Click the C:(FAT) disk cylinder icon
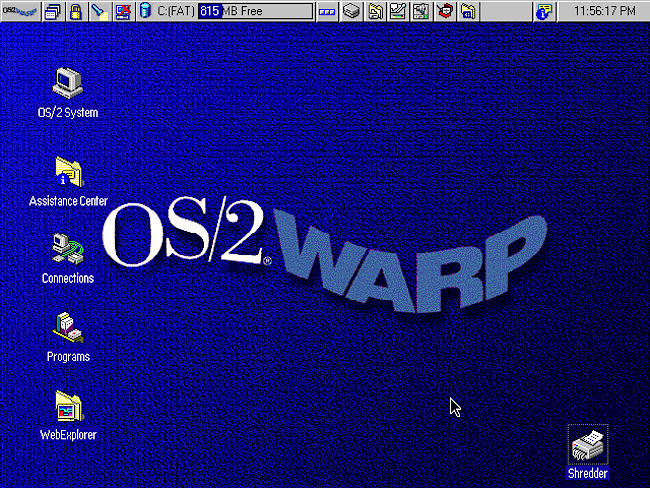This screenshot has width=650, height=488. pyautogui.click(x=146, y=11)
